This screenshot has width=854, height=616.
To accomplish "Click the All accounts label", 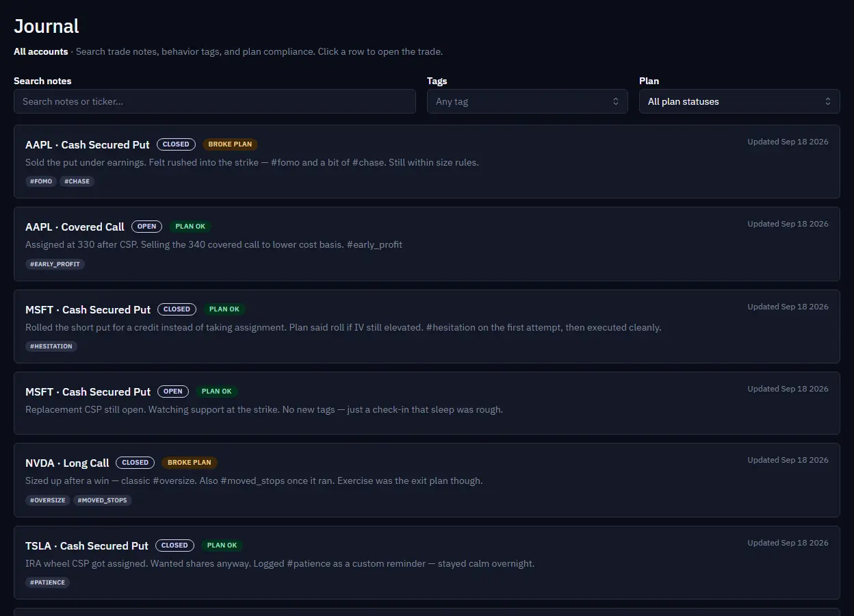I will point(41,51).
